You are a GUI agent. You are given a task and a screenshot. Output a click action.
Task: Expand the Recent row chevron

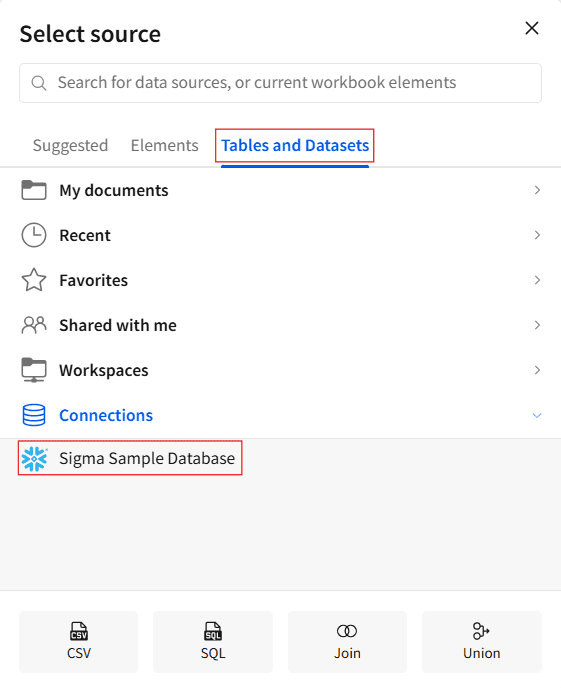537,235
